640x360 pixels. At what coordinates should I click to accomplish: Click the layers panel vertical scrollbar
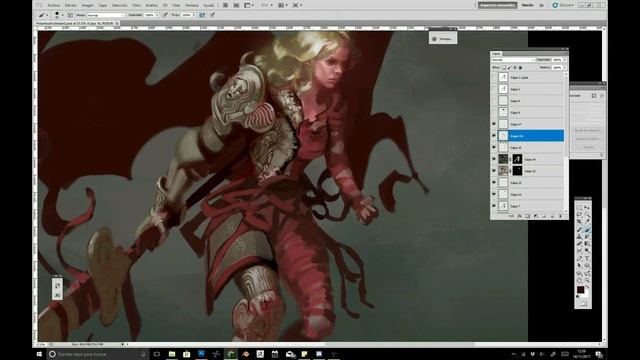(x=565, y=142)
